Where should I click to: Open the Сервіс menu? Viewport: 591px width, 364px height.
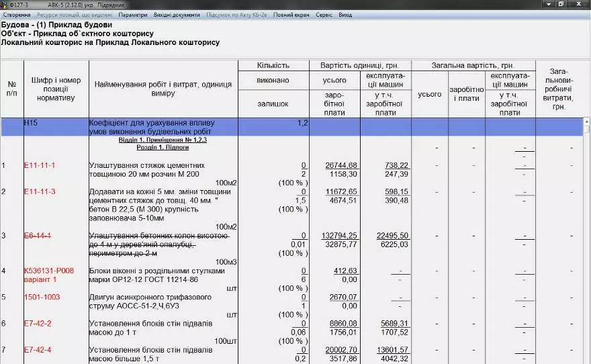324,14
